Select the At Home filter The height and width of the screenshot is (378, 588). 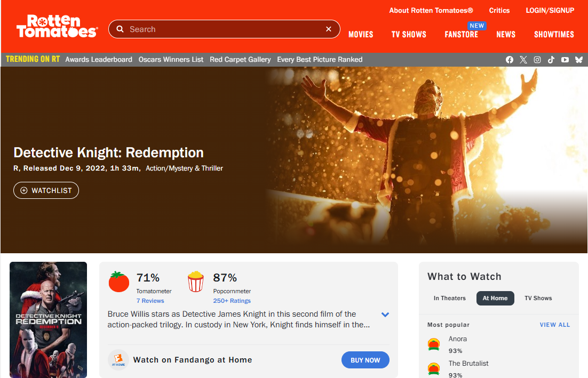tap(495, 298)
